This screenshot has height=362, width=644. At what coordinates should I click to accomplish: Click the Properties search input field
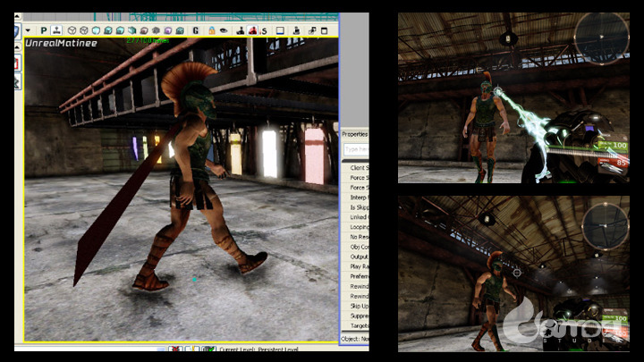coord(356,149)
